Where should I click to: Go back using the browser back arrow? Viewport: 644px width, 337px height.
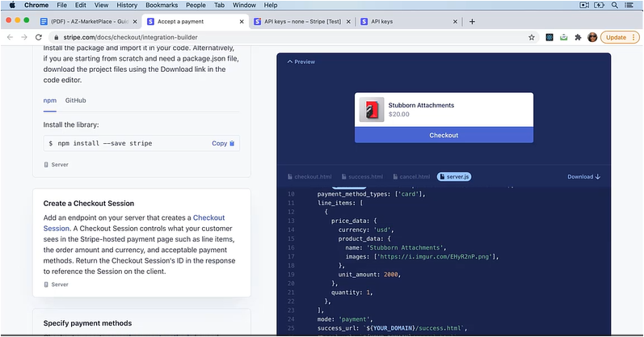(10, 37)
